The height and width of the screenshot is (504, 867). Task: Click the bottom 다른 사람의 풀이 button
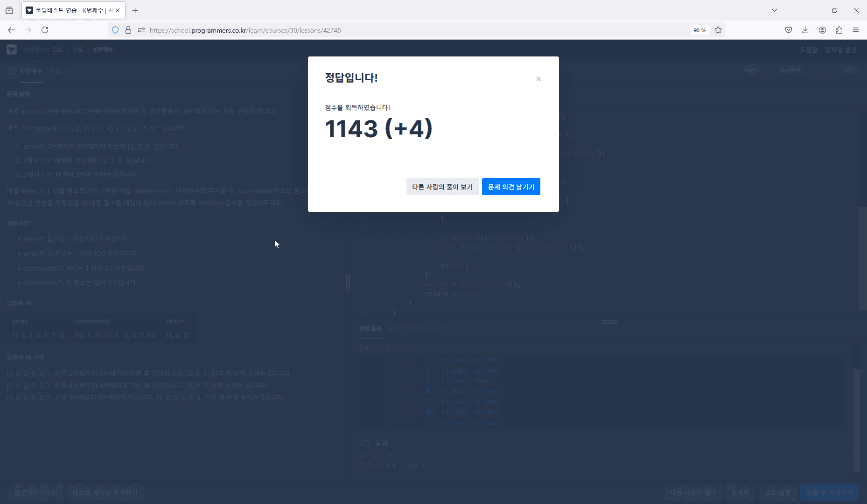[x=693, y=493]
